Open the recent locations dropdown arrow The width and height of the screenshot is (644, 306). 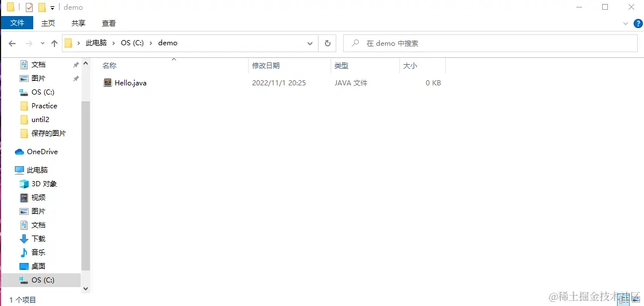click(x=43, y=43)
